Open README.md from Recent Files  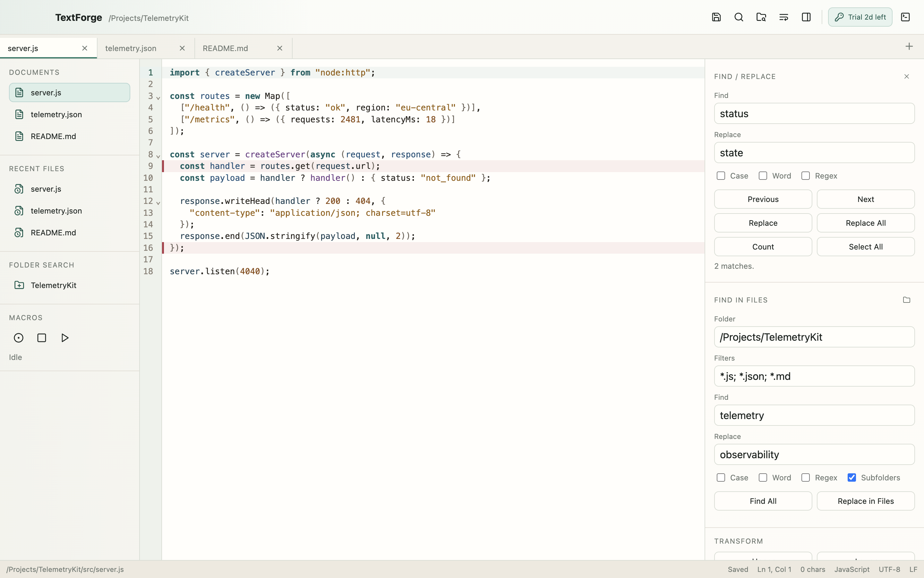(70, 232)
